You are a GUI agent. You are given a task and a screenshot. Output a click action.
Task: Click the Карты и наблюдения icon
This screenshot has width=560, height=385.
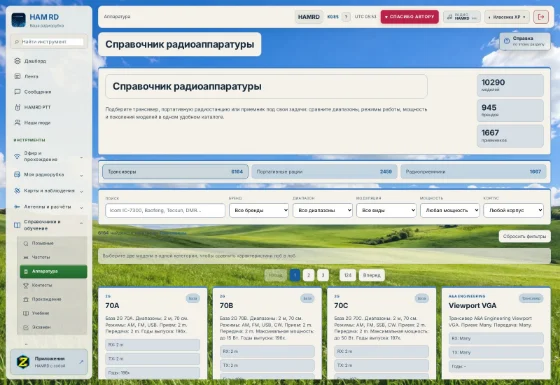coord(17,191)
